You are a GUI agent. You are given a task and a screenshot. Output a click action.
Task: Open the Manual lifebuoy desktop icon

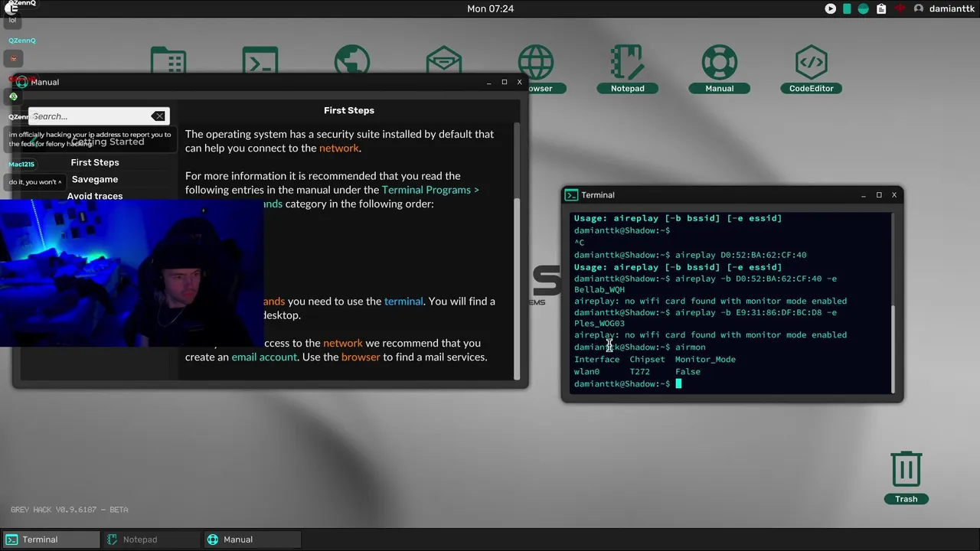point(719,69)
